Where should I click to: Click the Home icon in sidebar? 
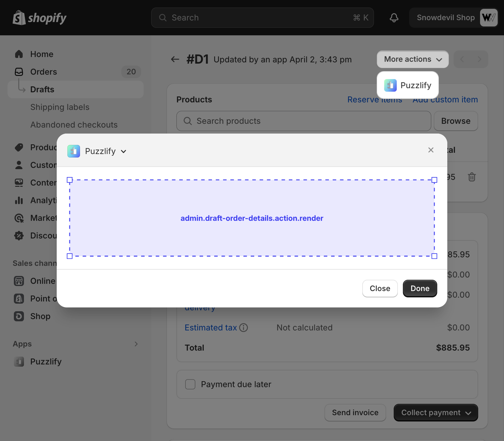point(19,54)
